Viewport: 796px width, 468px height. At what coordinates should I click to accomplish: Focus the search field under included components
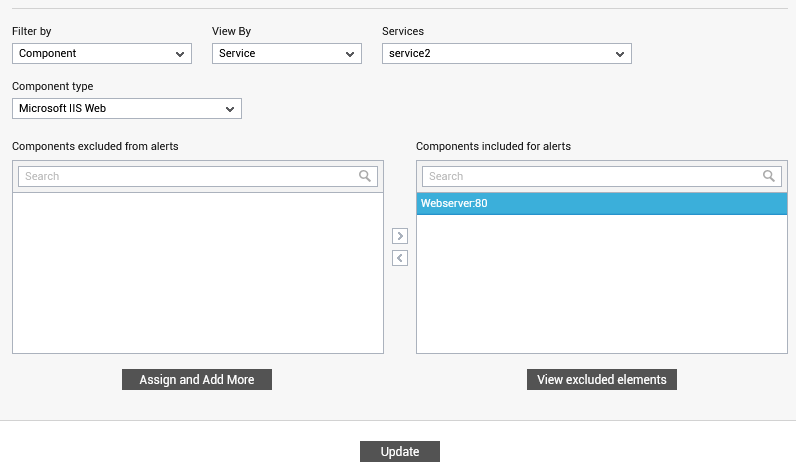click(602, 176)
